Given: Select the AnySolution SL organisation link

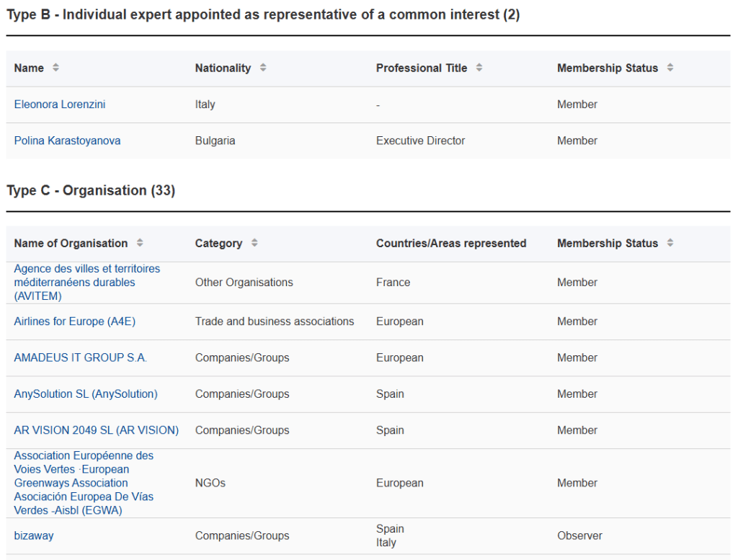Looking at the screenshot, I should click(85, 394).
